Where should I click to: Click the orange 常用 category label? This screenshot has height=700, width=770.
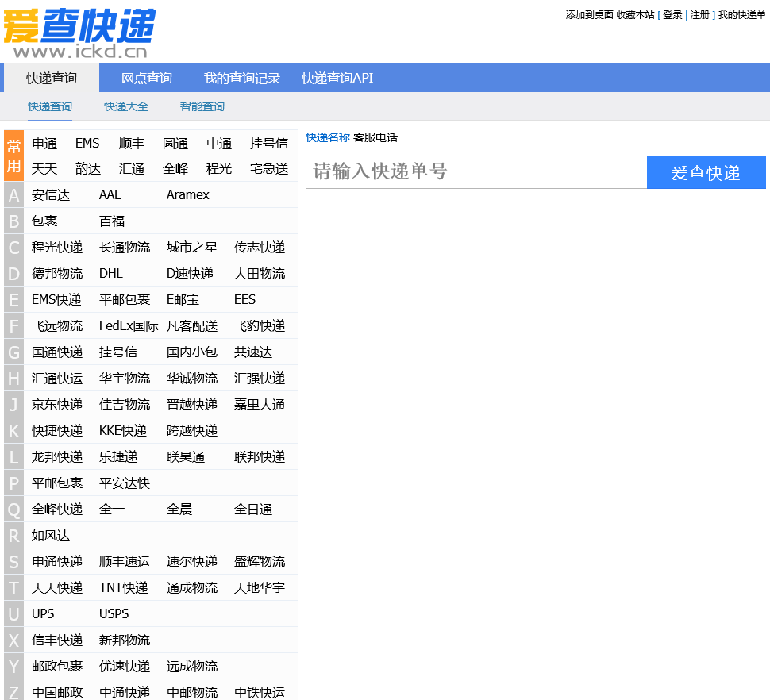(13, 156)
